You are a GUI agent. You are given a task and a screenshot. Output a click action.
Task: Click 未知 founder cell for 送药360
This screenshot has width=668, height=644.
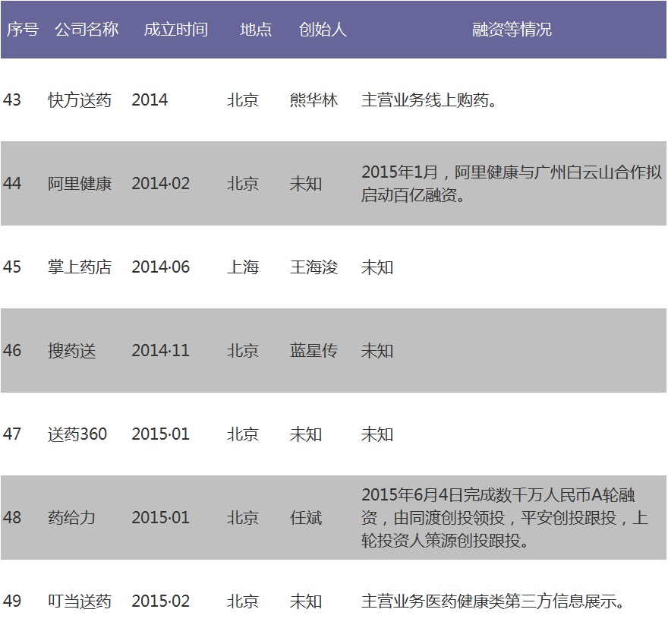pyautogui.click(x=306, y=434)
